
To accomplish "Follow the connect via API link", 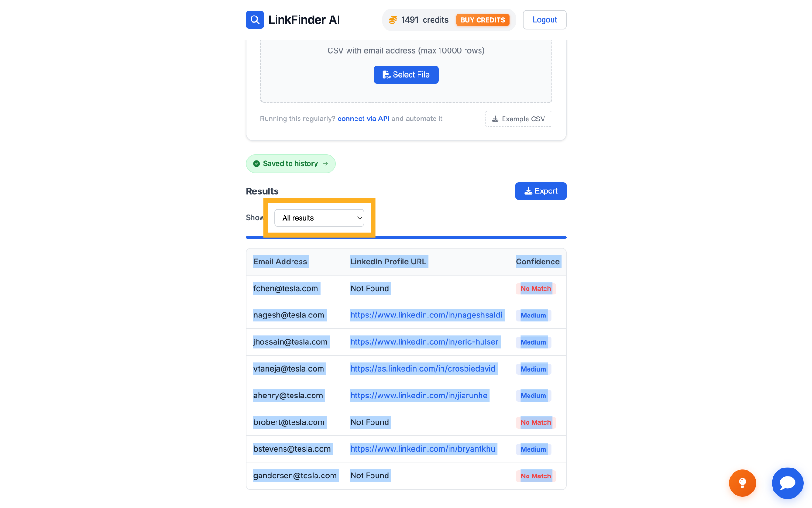I will coord(363,119).
